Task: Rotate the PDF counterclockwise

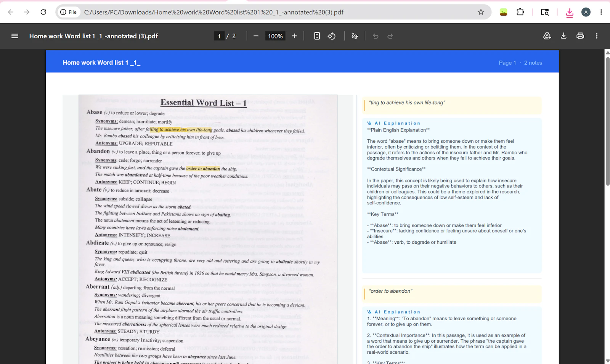Action: [x=332, y=36]
